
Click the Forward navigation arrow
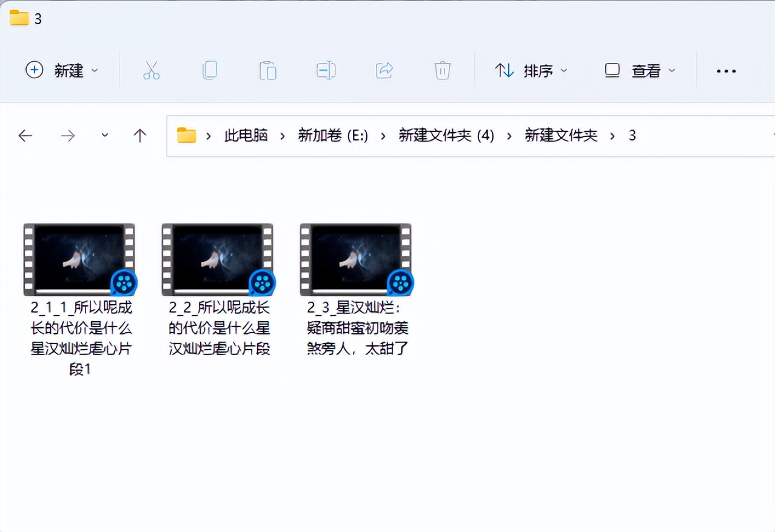click(x=68, y=135)
